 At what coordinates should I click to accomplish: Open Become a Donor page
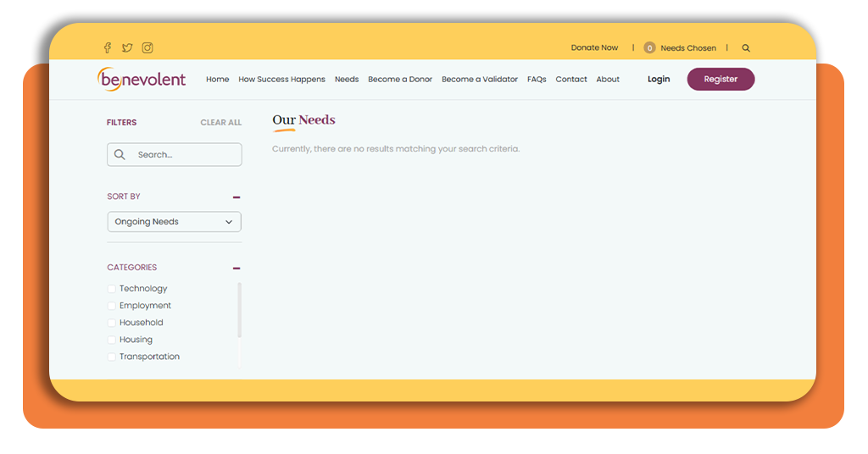pyautogui.click(x=400, y=79)
